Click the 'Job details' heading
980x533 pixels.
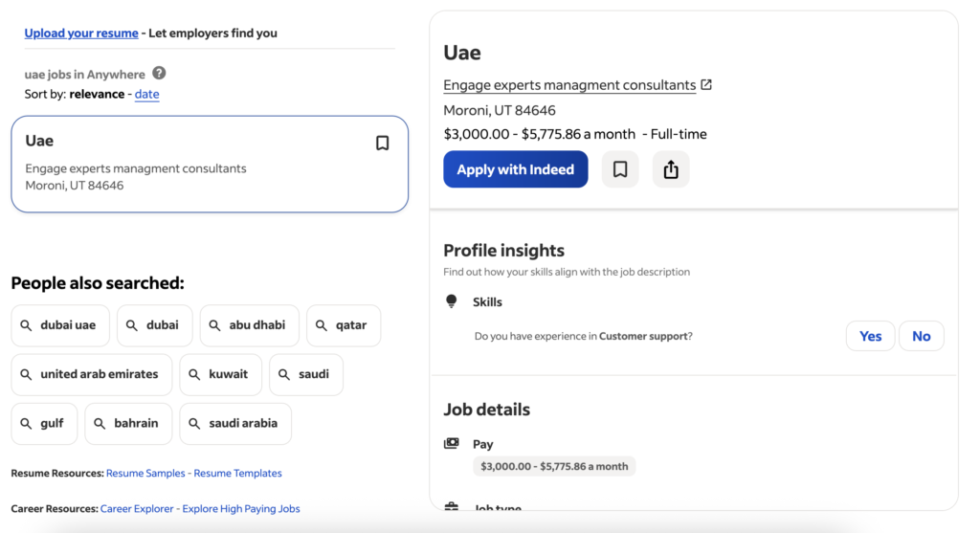pos(487,410)
